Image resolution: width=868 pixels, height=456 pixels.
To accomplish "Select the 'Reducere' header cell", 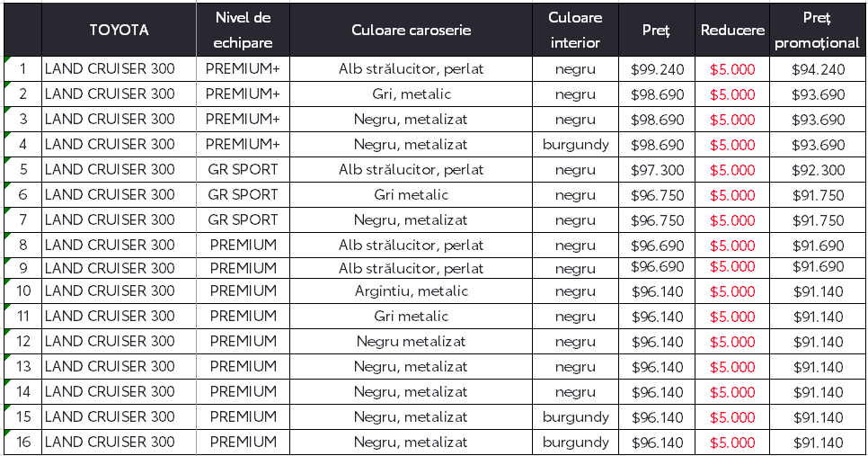I will [x=732, y=30].
